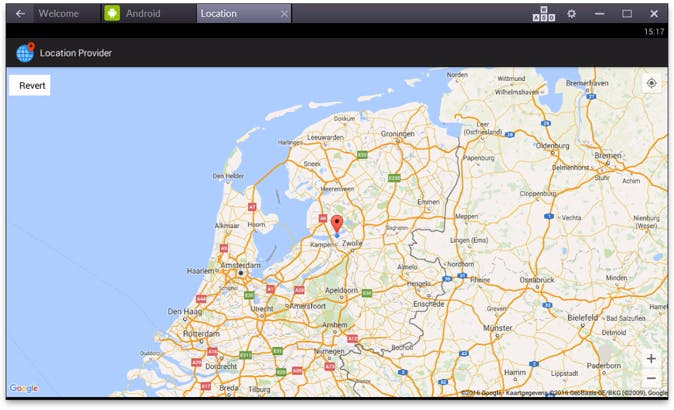Click the Den Haag label
Image resolution: width=674 pixels, height=410 pixels.
click(x=185, y=311)
